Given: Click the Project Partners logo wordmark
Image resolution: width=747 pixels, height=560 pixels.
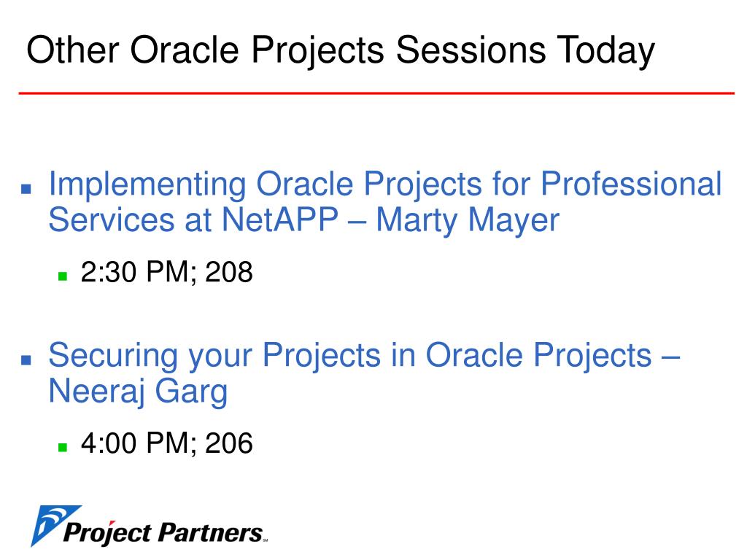Looking at the screenshot, I should tap(163, 532).
